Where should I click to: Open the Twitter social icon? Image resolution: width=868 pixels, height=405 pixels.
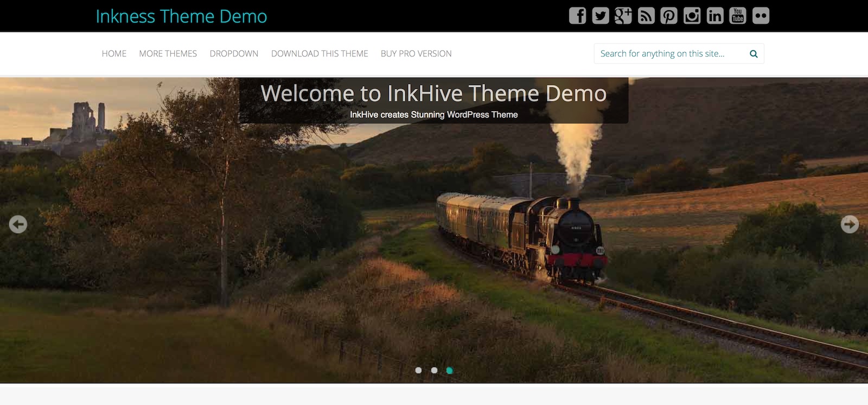[600, 16]
